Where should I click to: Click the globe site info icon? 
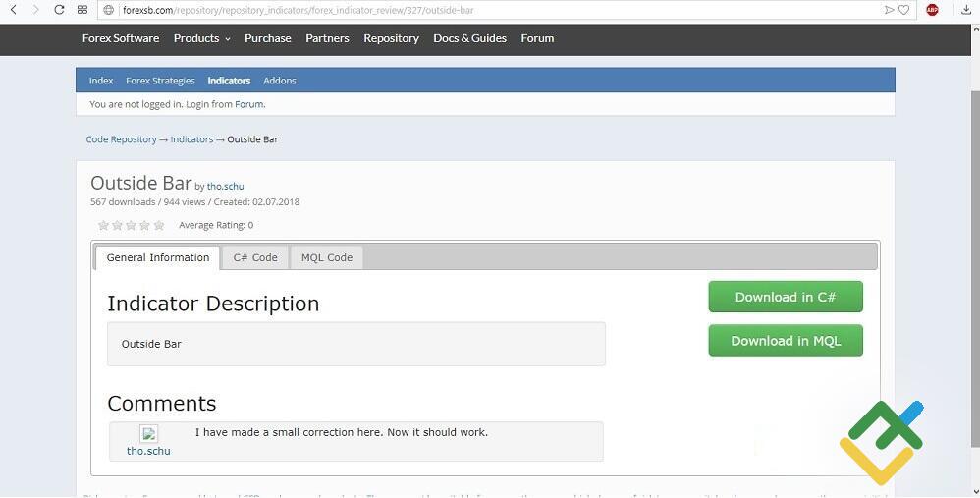[x=109, y=10]
